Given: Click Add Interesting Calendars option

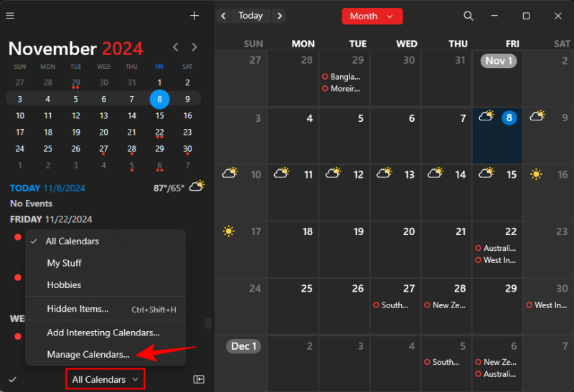Looking at the screenshot, I should pos(103,333).
